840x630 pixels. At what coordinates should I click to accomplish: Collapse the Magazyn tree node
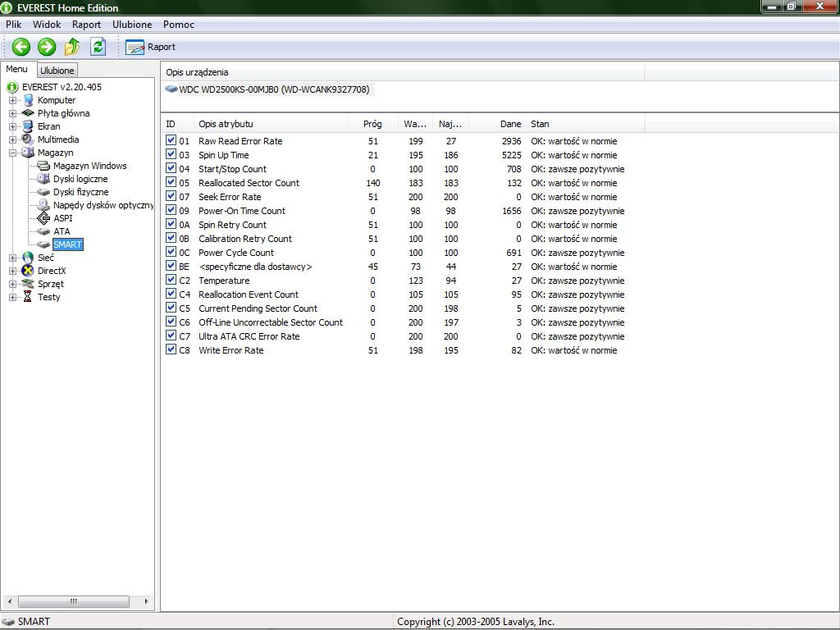(13, 153)
